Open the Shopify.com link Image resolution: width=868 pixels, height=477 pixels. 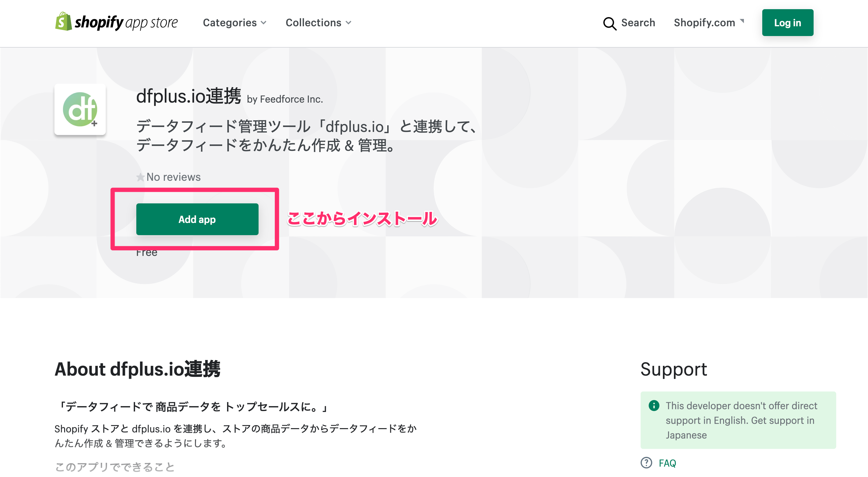[x=704, y=23]
